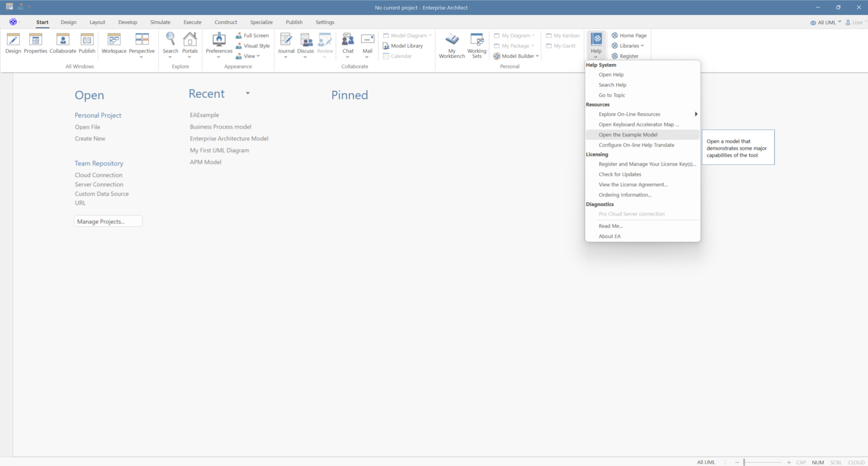This screenshot has width=868, height=466.
Task: Click the Perspective icon
Action: pyautogui.click(x=142, y=40)
